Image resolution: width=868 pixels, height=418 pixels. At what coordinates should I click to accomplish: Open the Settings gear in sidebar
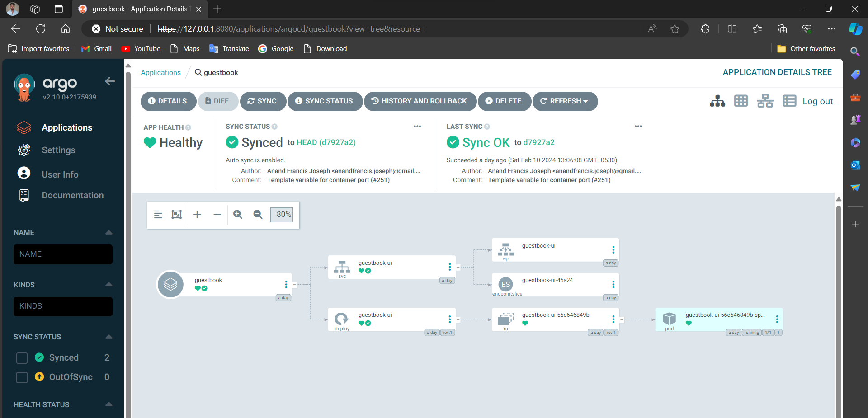(x=24, y=150)
